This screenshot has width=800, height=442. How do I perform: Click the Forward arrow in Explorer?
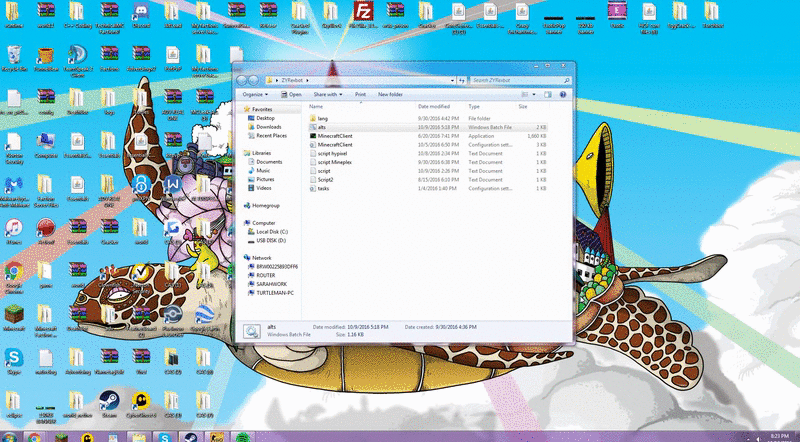[253, 81]
